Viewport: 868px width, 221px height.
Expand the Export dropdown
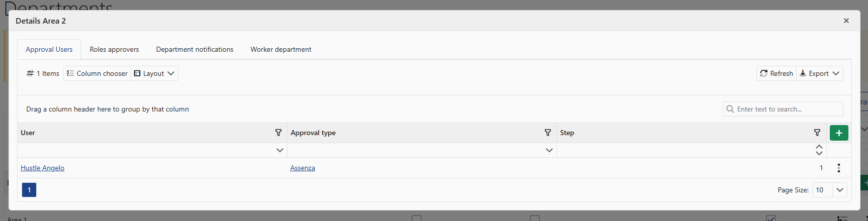pos(820,73)
